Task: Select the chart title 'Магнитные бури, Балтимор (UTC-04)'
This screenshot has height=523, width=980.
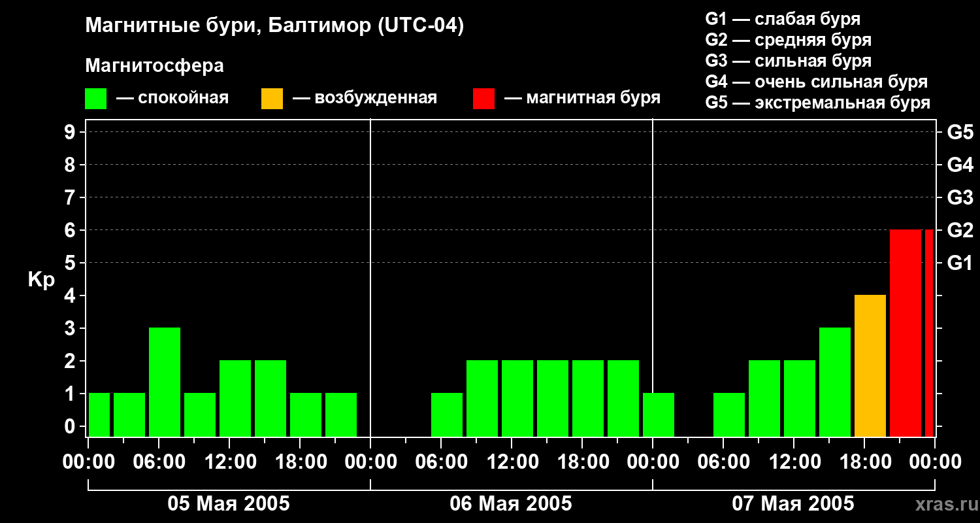Action: pyautogui.click(x=274, y=27)
